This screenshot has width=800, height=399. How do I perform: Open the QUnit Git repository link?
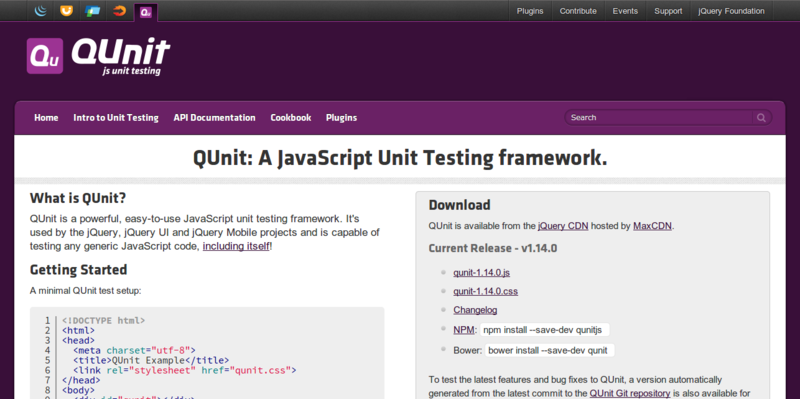630,393
